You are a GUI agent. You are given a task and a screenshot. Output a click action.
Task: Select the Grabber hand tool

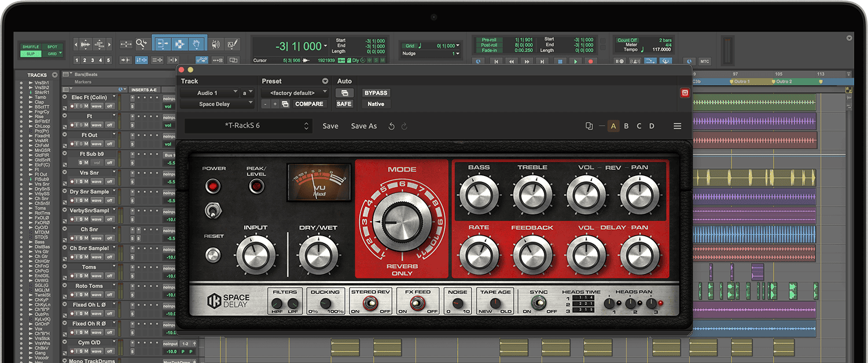(x=197, y=44)
